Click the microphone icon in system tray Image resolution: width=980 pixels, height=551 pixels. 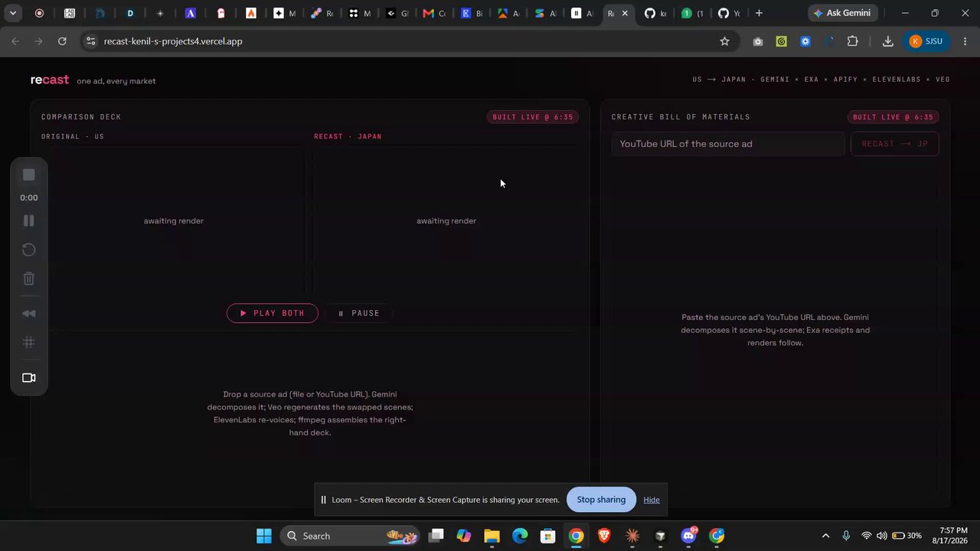846,536
